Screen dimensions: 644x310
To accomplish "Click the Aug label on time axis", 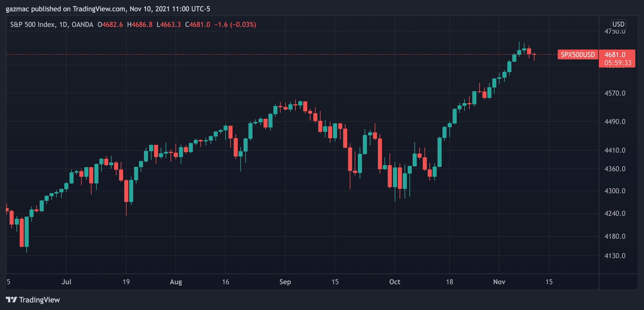I will 176,282.
